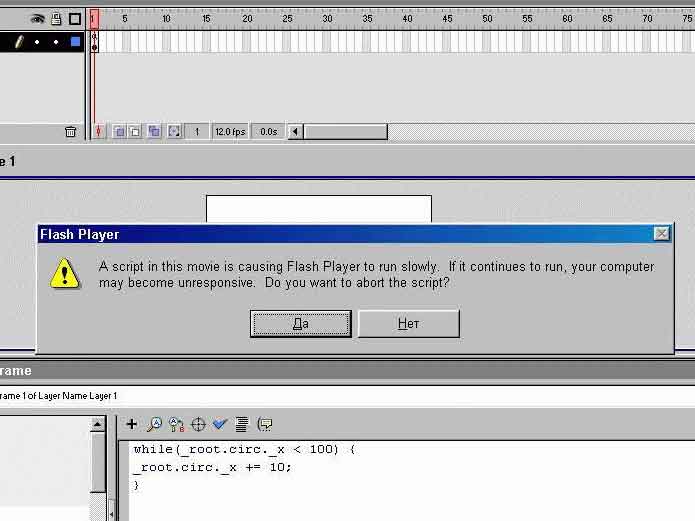The width and height of the screenshot is (695, 521).
Task: Close the Flash Player dialog
Action: pos(661,234)
